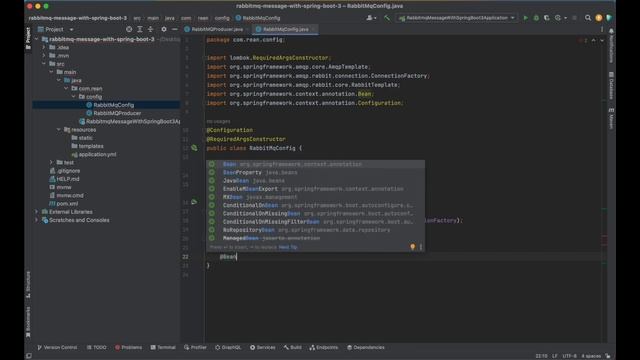The height and width of the screenshot is (360, 640).
Task: Toggle the Problems tool window
Action: coord(129,347)
